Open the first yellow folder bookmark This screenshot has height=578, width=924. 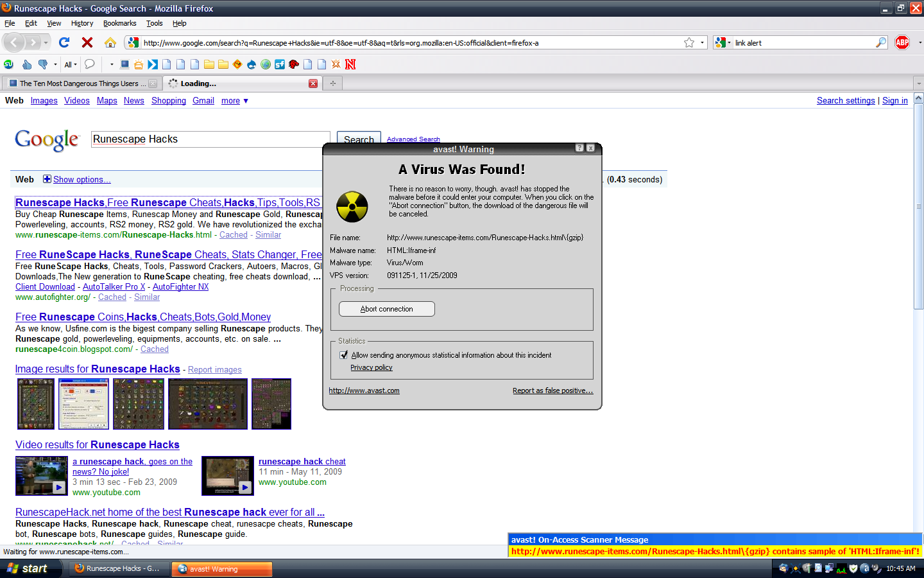(209, 64)
